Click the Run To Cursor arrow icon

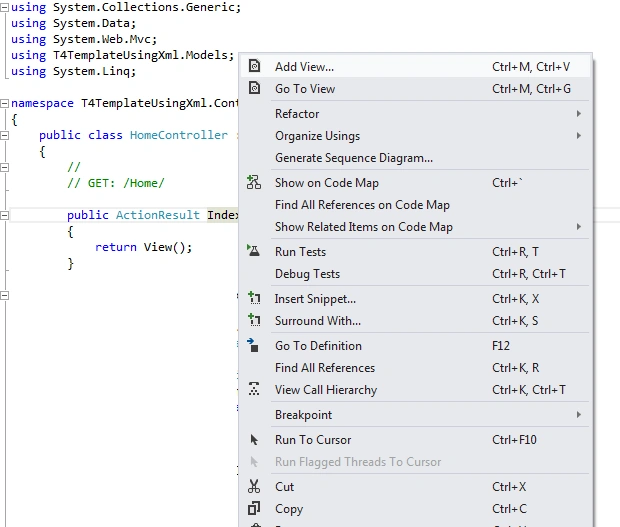click(254, 440)
